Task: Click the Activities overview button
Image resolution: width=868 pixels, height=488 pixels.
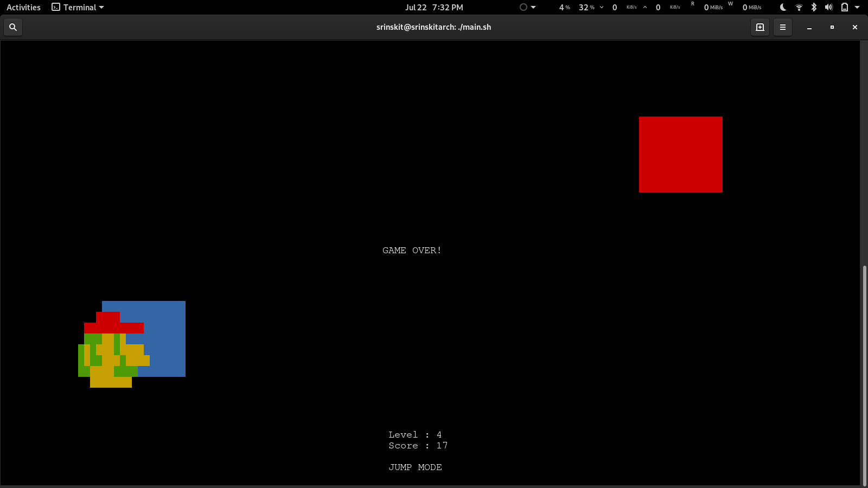Action: coord(23,7)
